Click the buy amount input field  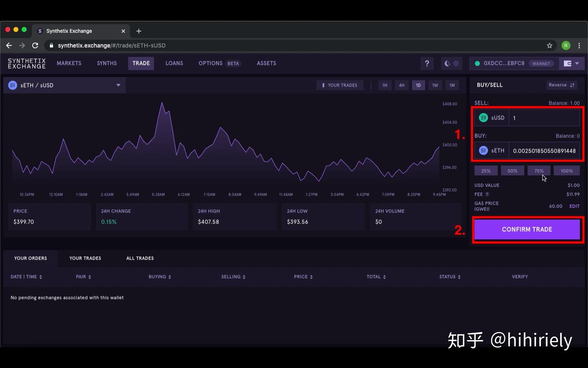click(x=544, y=150)
